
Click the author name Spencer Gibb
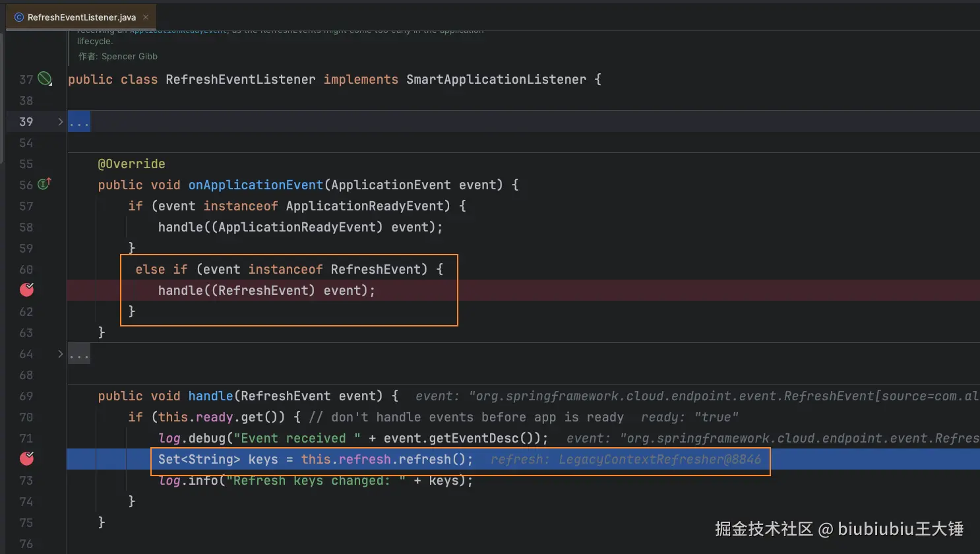[x=129, y=57]
